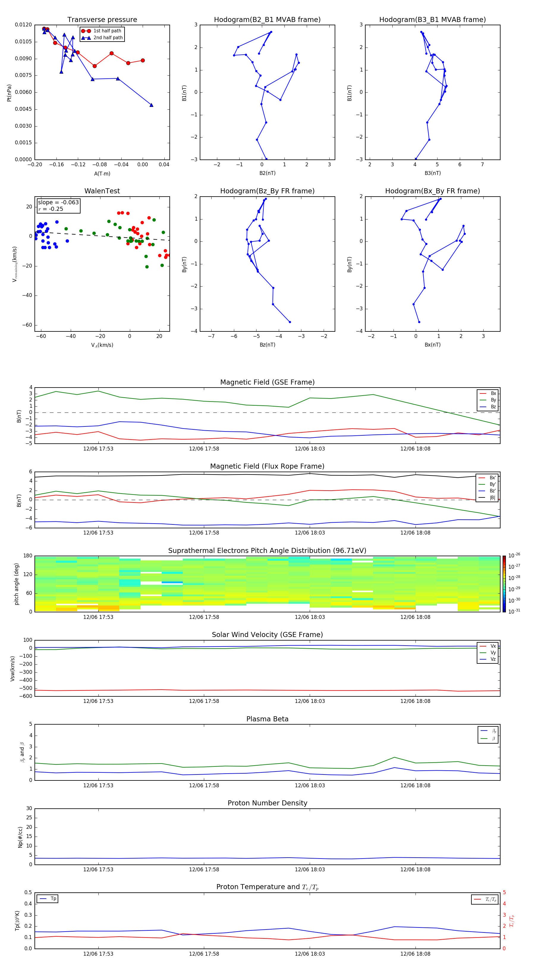535x980 pixels.
Task: Click the "Magnetic Field (GSE Frame)" title
Action: pyautogui.click(x=267, y=382)
